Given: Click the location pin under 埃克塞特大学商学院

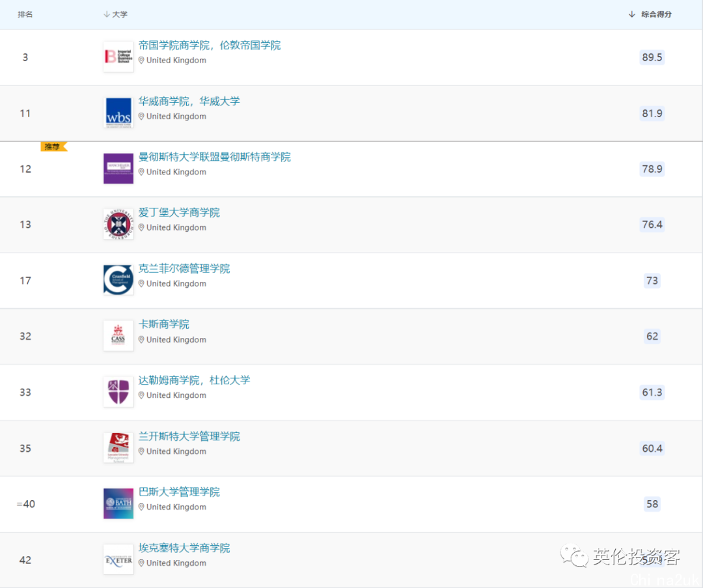Looking at the screenshot, I should 141,563.
